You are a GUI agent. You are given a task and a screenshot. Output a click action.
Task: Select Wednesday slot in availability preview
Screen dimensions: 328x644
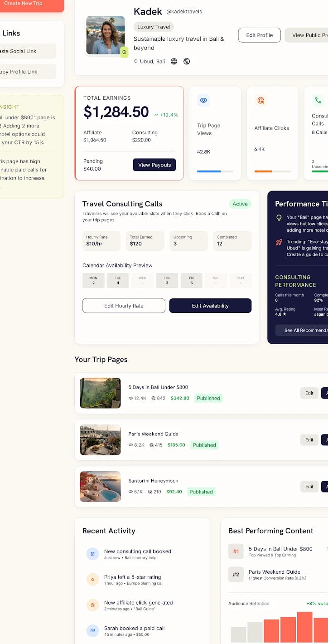[142, 281]
